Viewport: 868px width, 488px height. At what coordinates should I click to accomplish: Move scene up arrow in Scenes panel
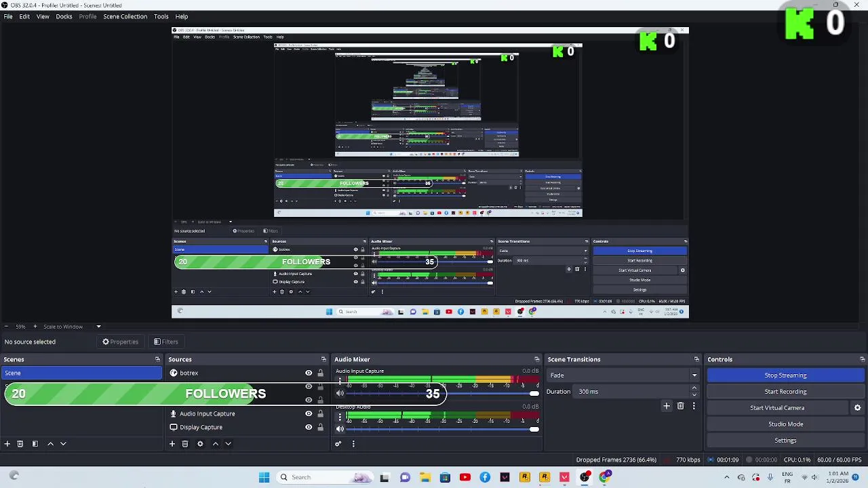(x=50, y=444)
